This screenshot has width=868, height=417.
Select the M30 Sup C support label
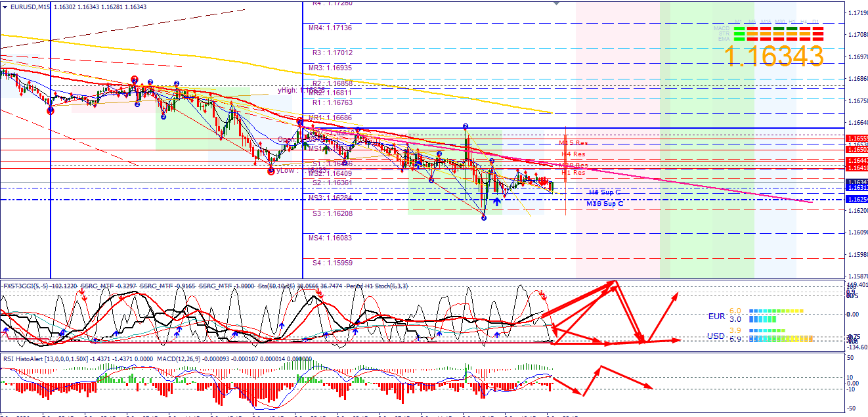(x=605, y=204)
